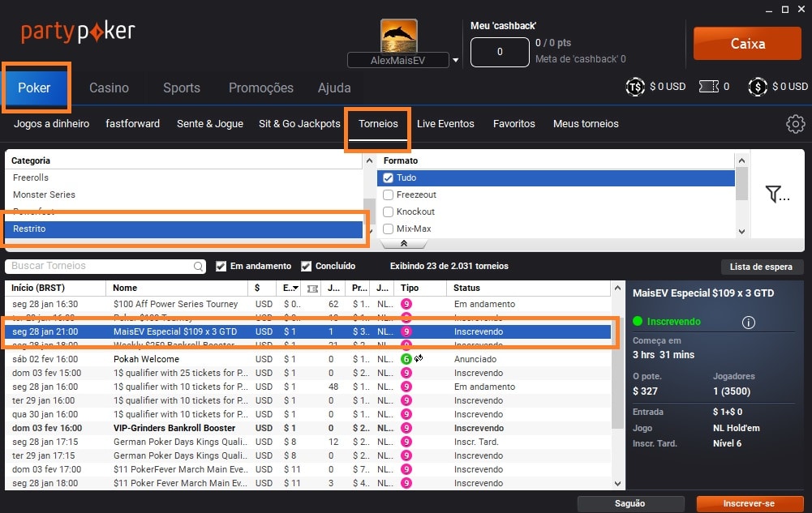
Task: Open the Promoções tab
Action: click(x=261, y=88)
